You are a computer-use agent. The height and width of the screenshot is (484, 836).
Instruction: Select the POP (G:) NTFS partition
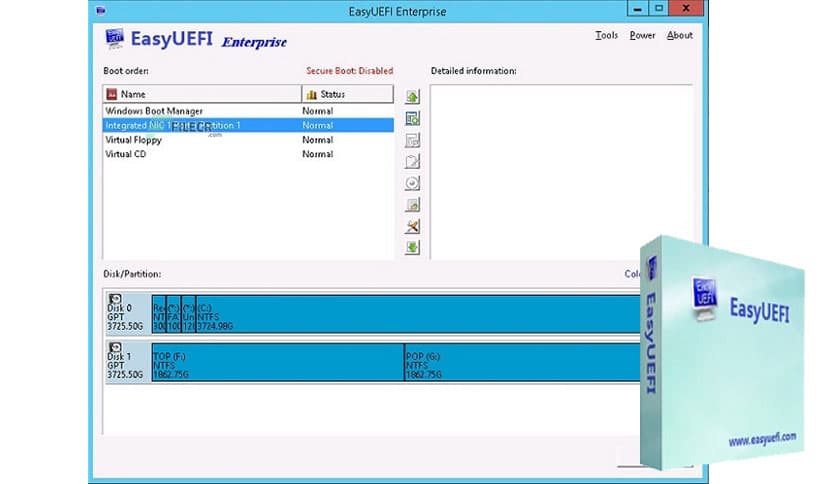point(523,362)
